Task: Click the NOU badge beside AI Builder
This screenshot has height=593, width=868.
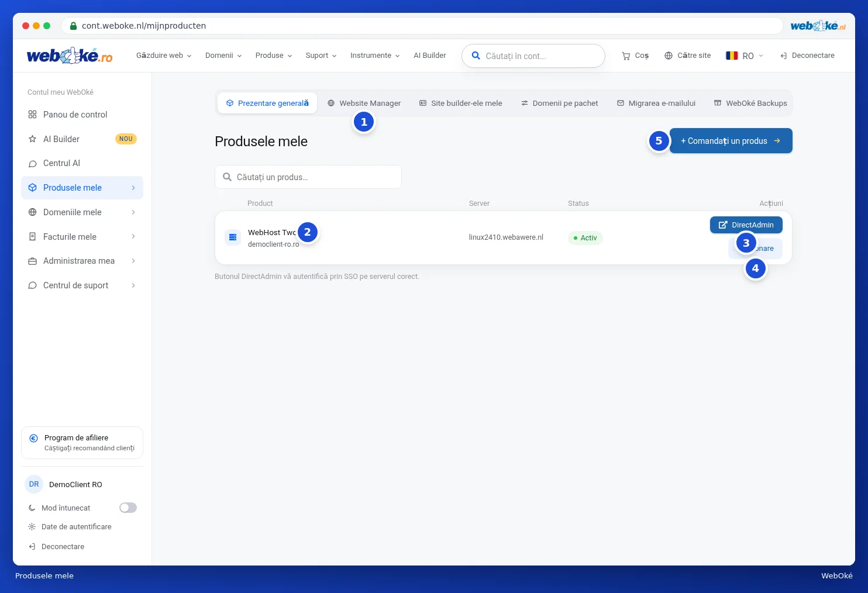Action: click(x=126, y=139)
